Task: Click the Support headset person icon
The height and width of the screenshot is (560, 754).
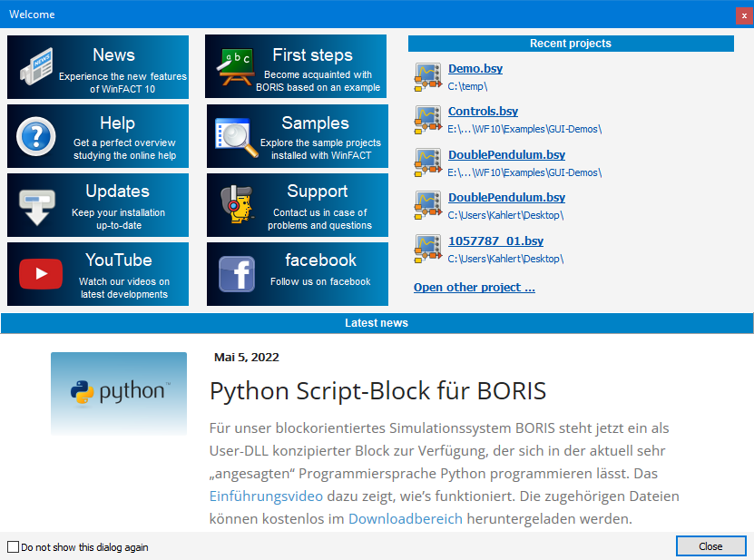Action: (237, 204)
